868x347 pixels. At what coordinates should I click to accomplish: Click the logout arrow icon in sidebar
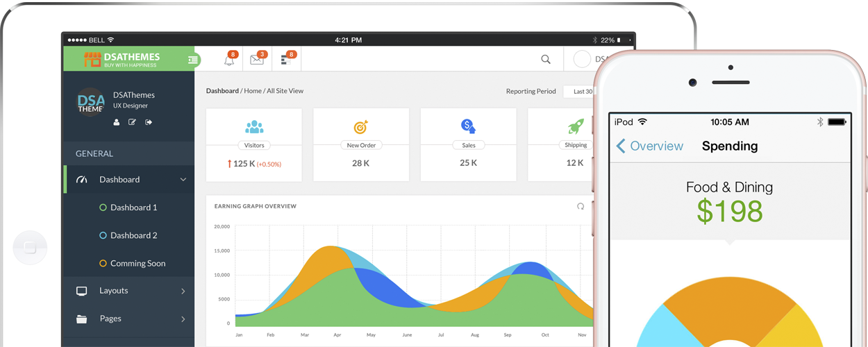pos(149,122)
